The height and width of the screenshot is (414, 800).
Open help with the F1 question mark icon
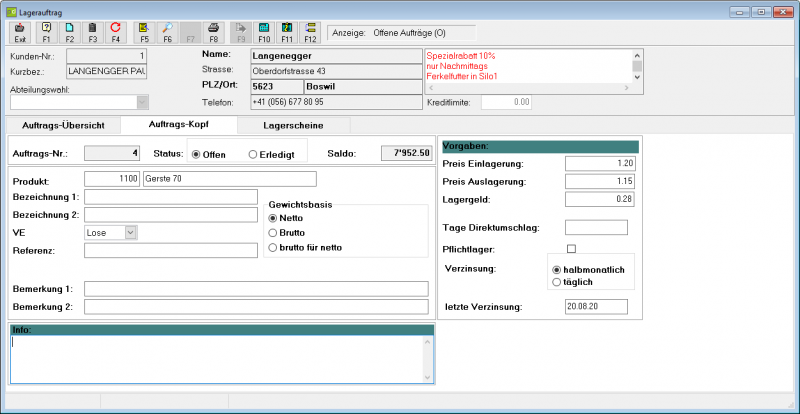(x=46, y=32)
